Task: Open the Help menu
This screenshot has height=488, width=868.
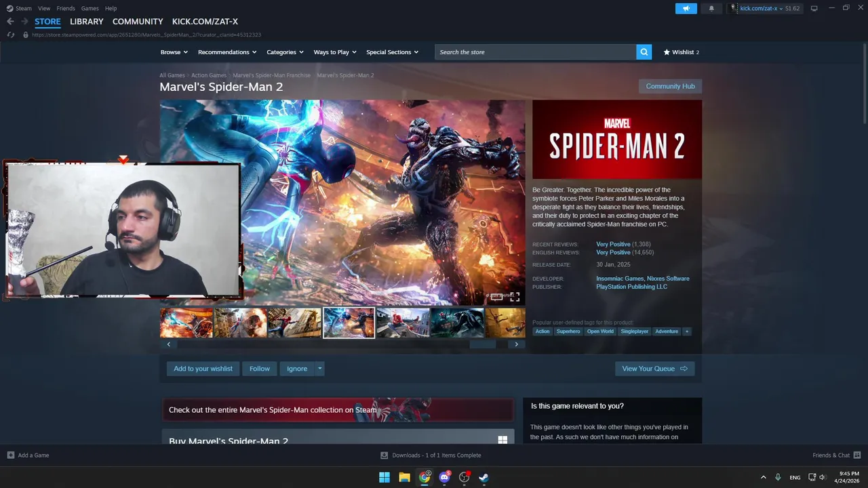Action: (111, 8)
